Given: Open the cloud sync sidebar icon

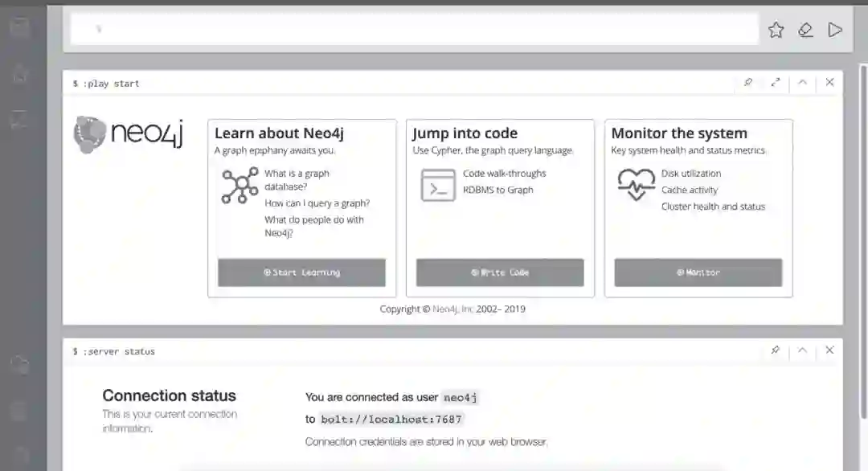Looking at the screenshot, I should (x=20, y=364).
